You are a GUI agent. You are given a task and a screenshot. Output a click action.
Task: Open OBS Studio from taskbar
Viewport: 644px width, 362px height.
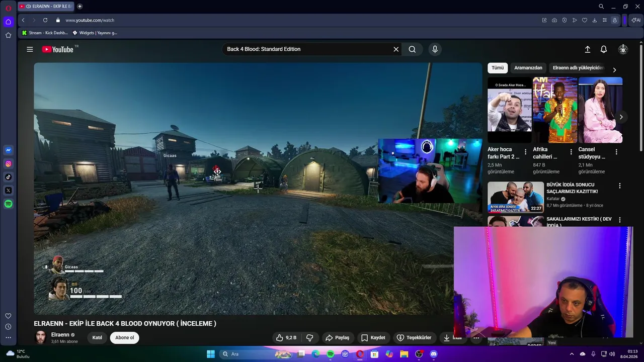pyautogui.click(x=419, y=354)
